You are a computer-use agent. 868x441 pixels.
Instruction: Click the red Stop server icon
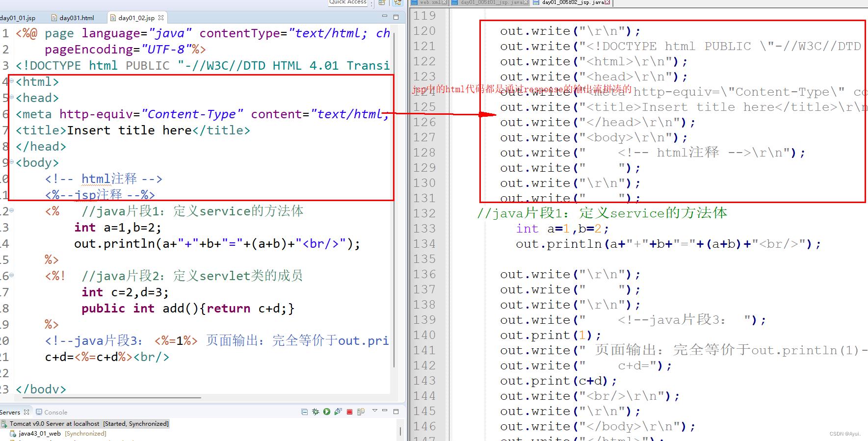point(349,412)
